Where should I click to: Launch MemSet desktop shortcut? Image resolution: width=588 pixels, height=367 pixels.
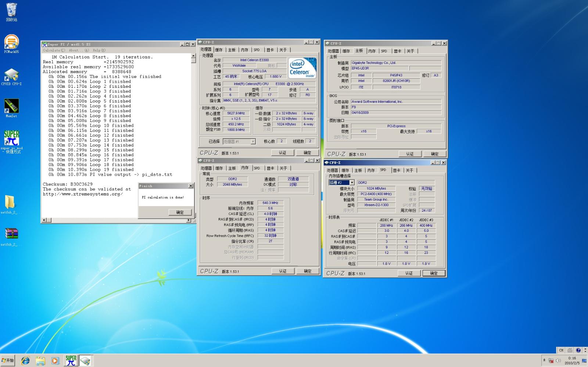[11, 108]
